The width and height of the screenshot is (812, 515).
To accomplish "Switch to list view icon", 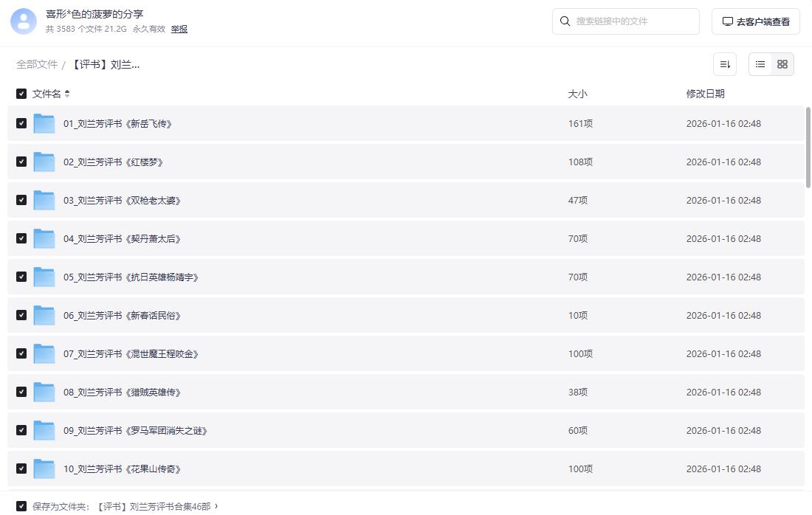I will pyautogui.click(x=760, y=64).
